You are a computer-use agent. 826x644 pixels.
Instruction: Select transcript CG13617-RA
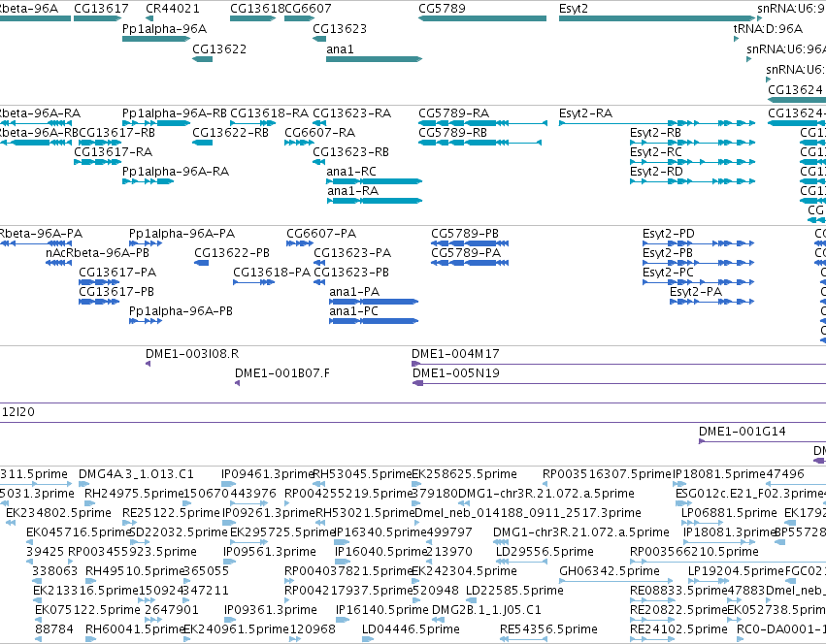(x=98, y=162)
